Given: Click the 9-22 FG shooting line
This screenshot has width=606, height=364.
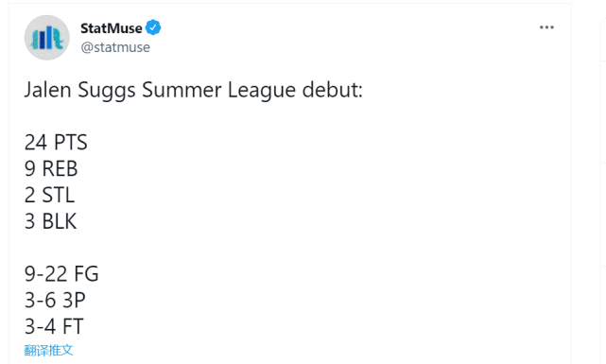Looking at the screenshot, I should pos(61,273).
